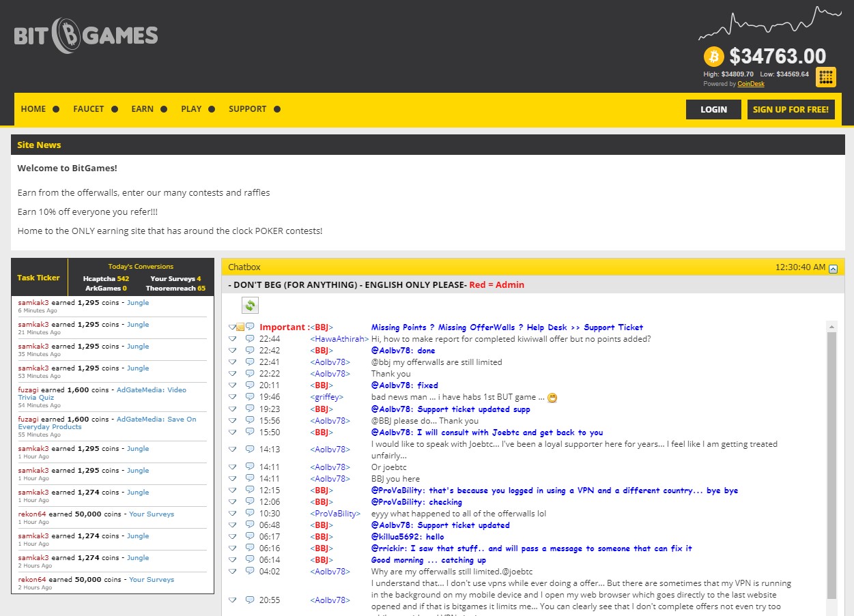Click speech bubble icon on the 10:30 ProVaBility message
This screenshot has height=616, width=854.
coord(250,514)
